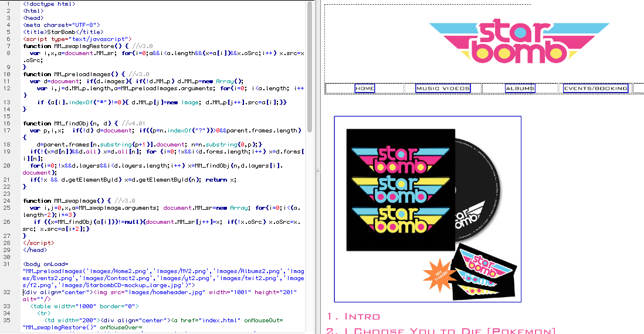The height and width of the screenshot is (334, 644).
Task: Click the <title>StarBomb</title> line
Action: [x=63, y=32]
